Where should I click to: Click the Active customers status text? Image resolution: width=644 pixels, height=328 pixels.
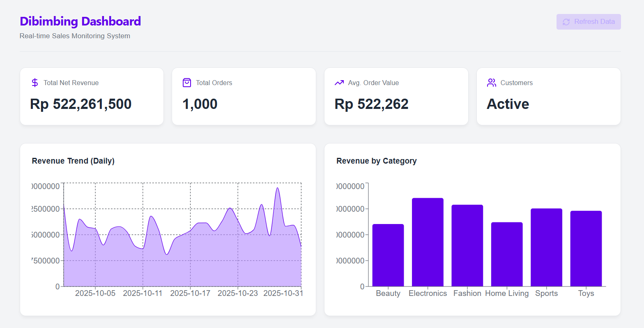point(508,104)
